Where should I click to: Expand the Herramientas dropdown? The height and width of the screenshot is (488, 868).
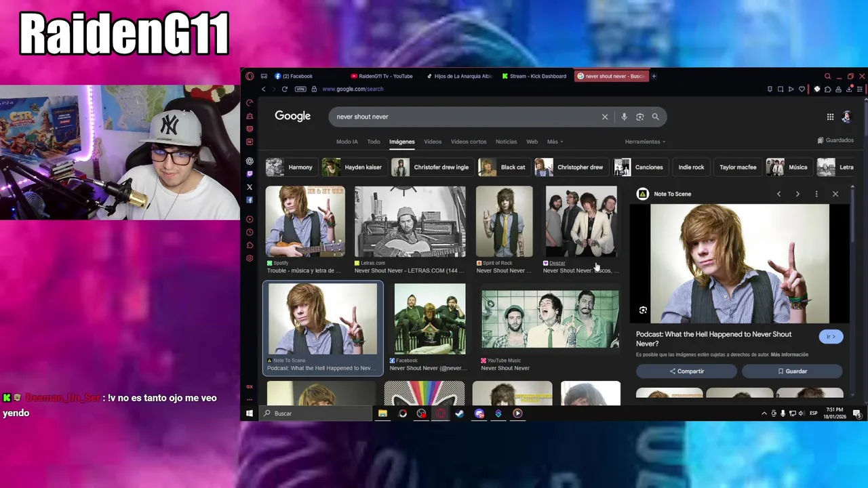click(645, 142)
